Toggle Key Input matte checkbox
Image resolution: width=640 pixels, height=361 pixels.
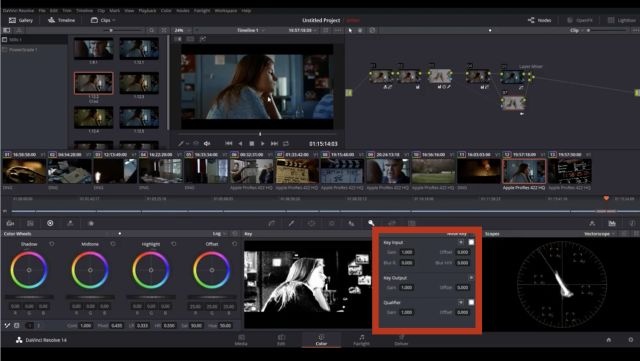[x=471, y=242]
